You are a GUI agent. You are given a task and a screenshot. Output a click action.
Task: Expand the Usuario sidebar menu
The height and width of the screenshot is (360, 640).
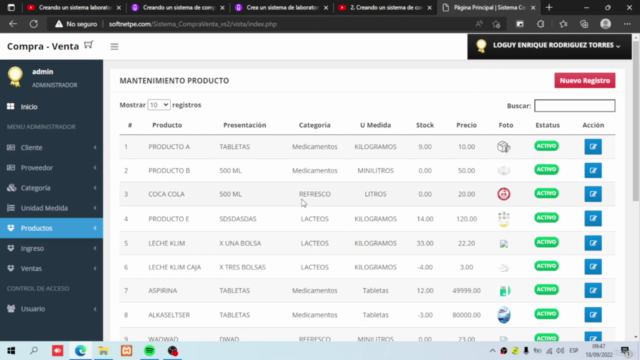click(51, 309)
